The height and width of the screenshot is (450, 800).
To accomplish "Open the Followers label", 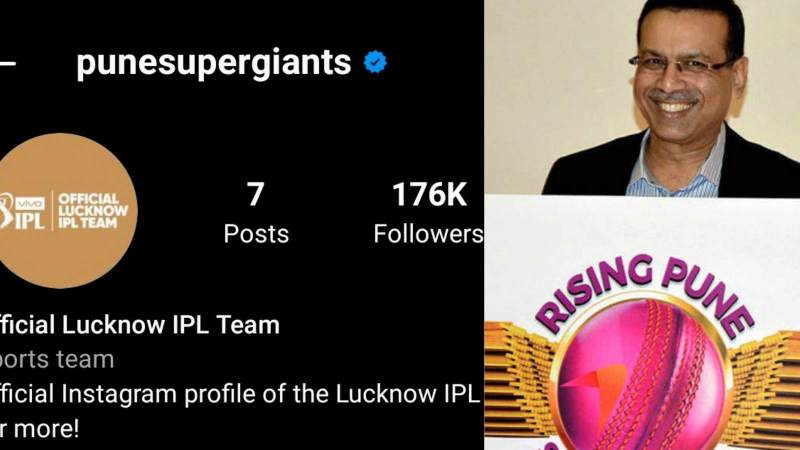I will click(428, 234).
